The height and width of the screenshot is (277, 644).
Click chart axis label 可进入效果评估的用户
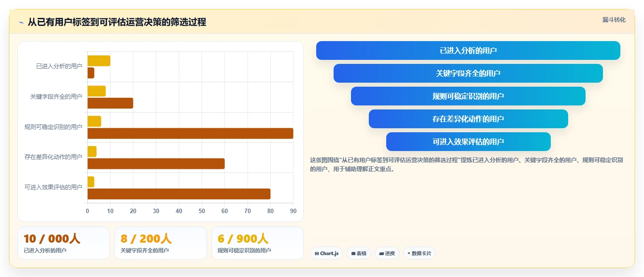[x=54, y=187]
